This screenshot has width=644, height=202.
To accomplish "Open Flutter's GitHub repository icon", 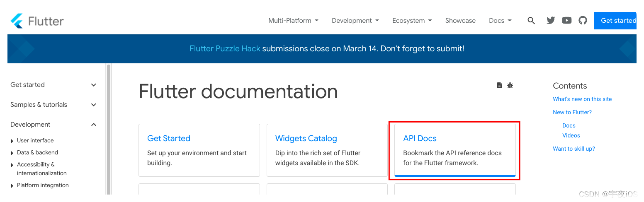I will pos(583,20).
